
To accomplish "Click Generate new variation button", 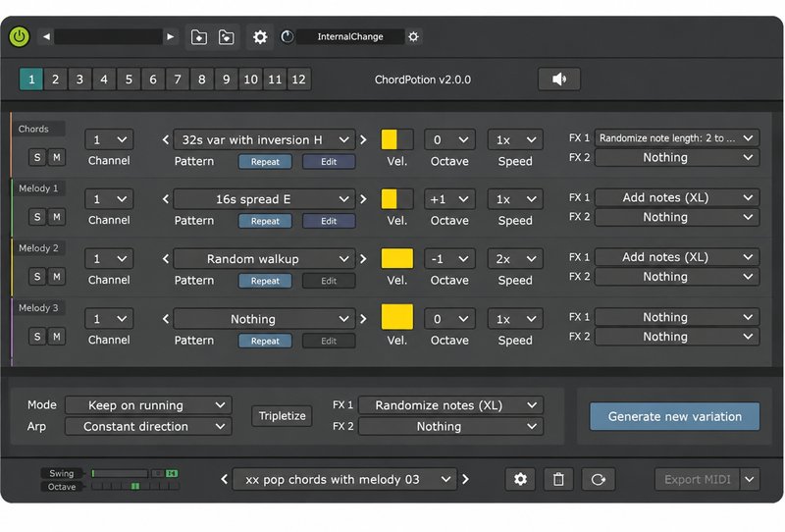I will click(x=674, y=416).
